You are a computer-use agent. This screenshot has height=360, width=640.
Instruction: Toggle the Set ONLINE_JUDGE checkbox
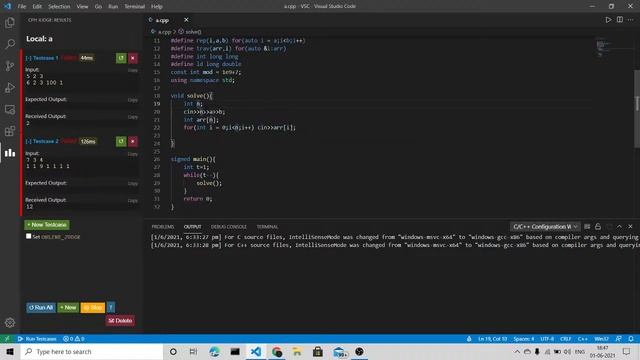[29, 236]
